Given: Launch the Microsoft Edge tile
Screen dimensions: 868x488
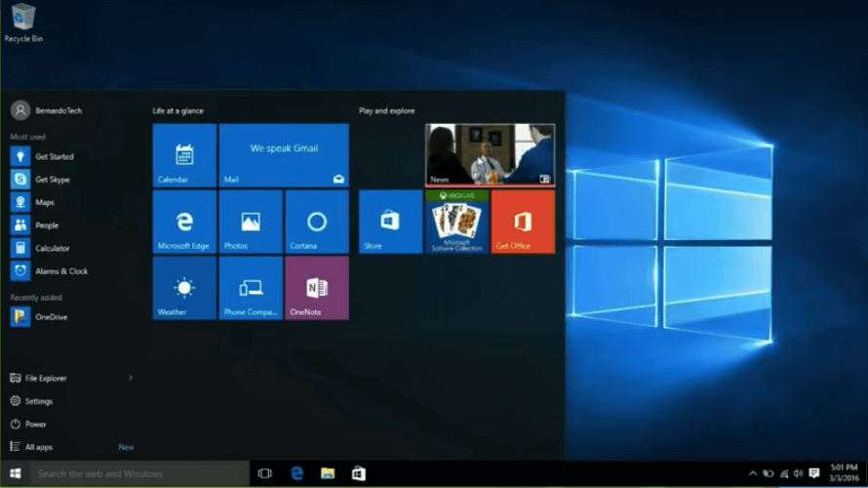Looking at the screenshot, I should (184, 222).
